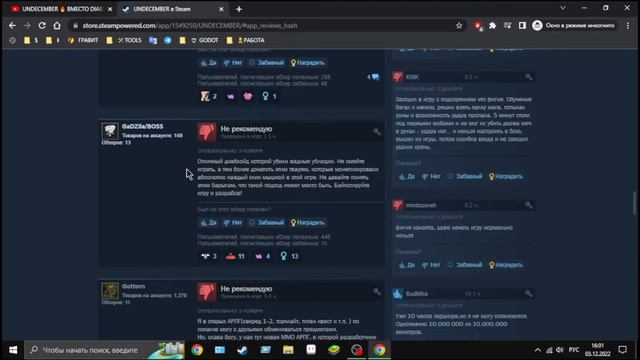Image resolution: width=640 pixels, height=360 pixels.
Task: Click the page vertical scrollbar thumb
Action: tap(634, 202)
